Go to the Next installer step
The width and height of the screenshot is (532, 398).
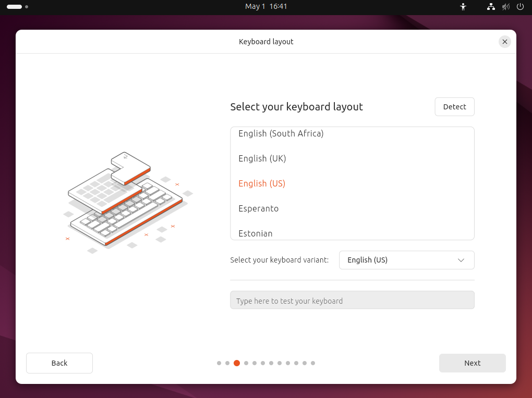472,363
